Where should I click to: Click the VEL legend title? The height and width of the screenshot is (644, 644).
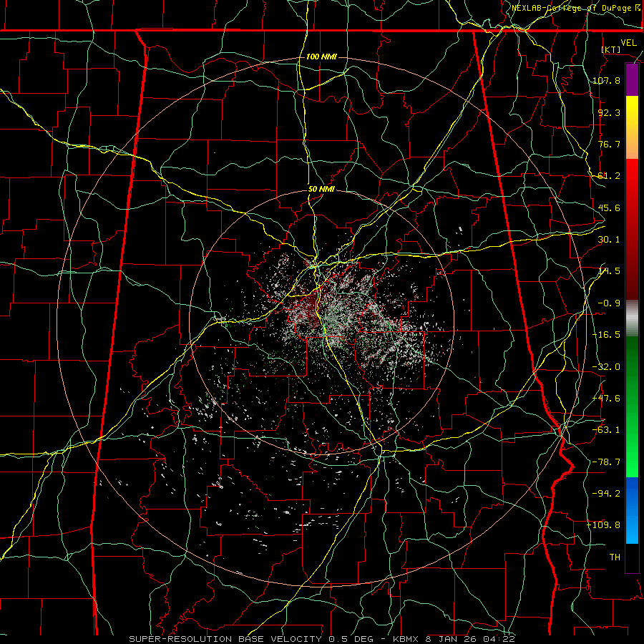(628, 43)
